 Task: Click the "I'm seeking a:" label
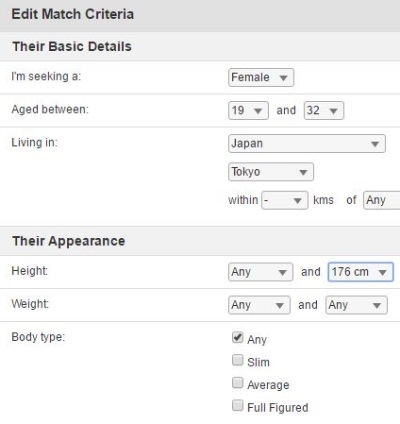(46, 76)
